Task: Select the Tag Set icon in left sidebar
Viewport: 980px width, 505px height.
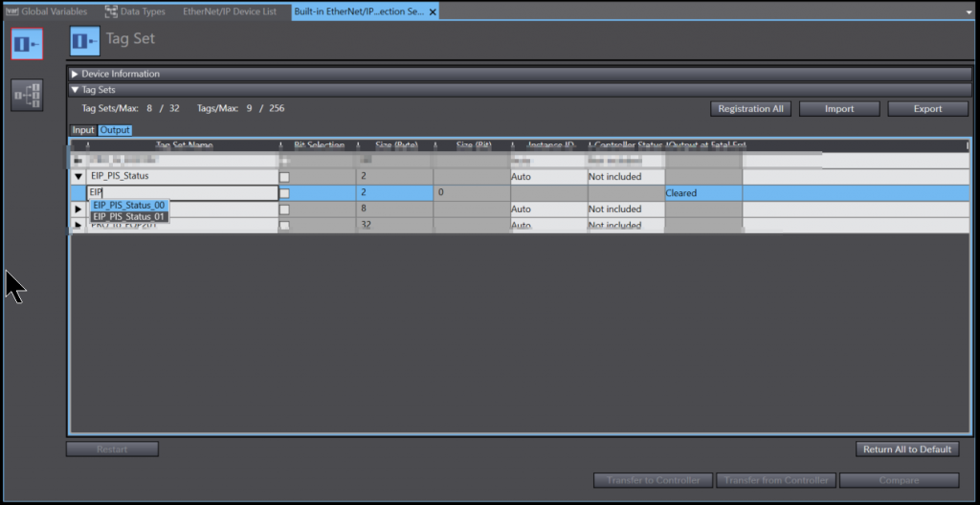Action: (27, 44)
